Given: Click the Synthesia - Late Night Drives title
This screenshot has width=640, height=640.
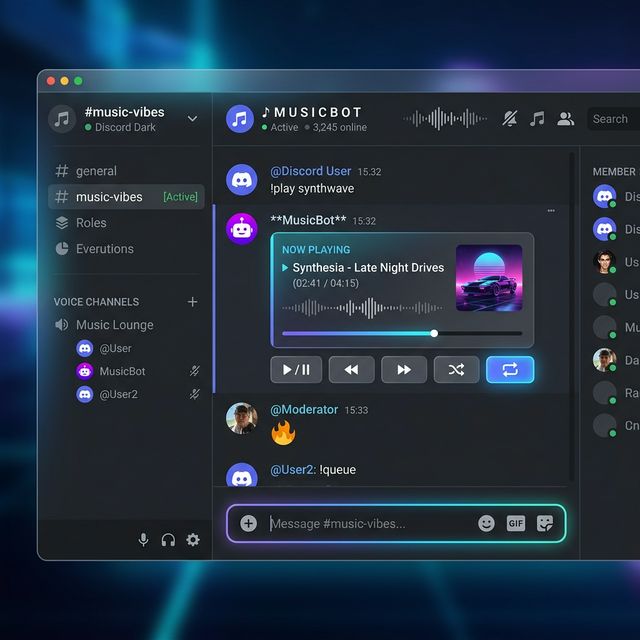Looking at the screenshot, I should click(x=368, y=268).
